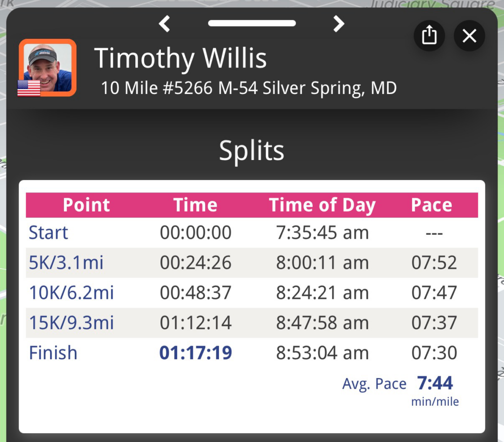Close the runner splits panel

[x=469, y=36]
